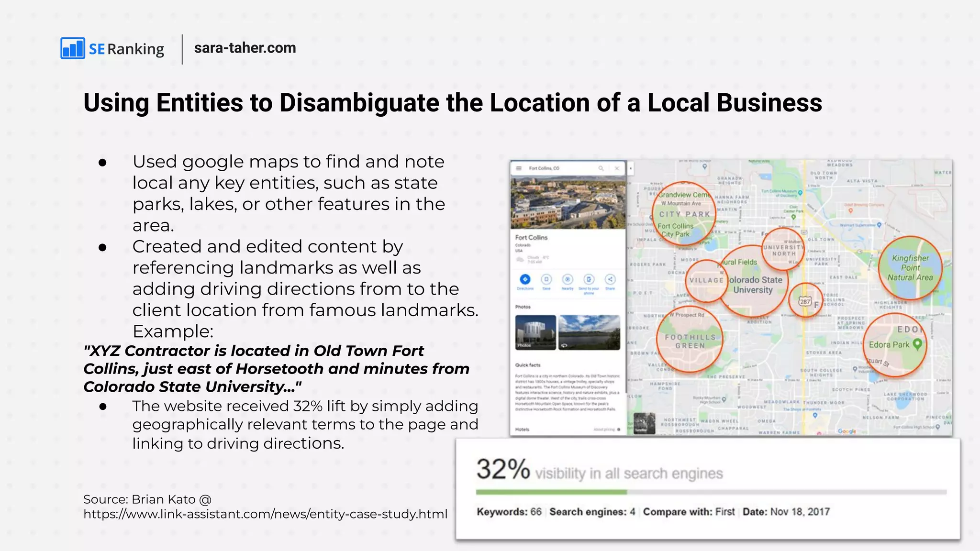Click the Source: Brian Kato text
The width and height of the screenshot is (980, 551).
tap(147, 499)
